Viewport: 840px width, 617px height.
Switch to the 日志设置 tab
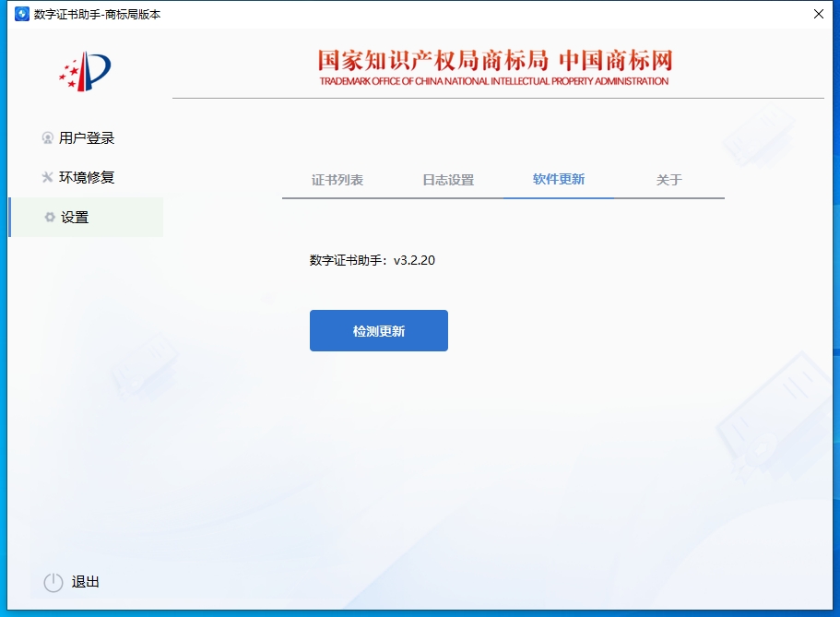(448, 180)
